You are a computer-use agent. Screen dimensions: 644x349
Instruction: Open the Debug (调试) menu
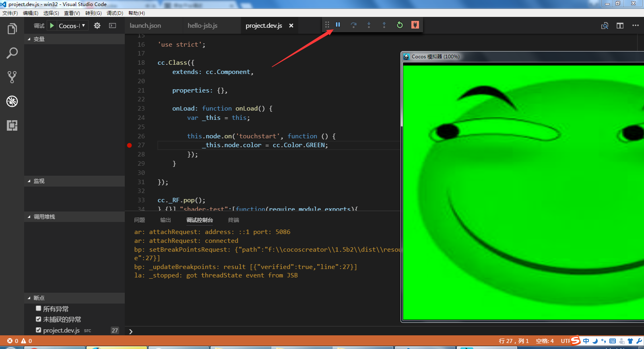(115, 13)
